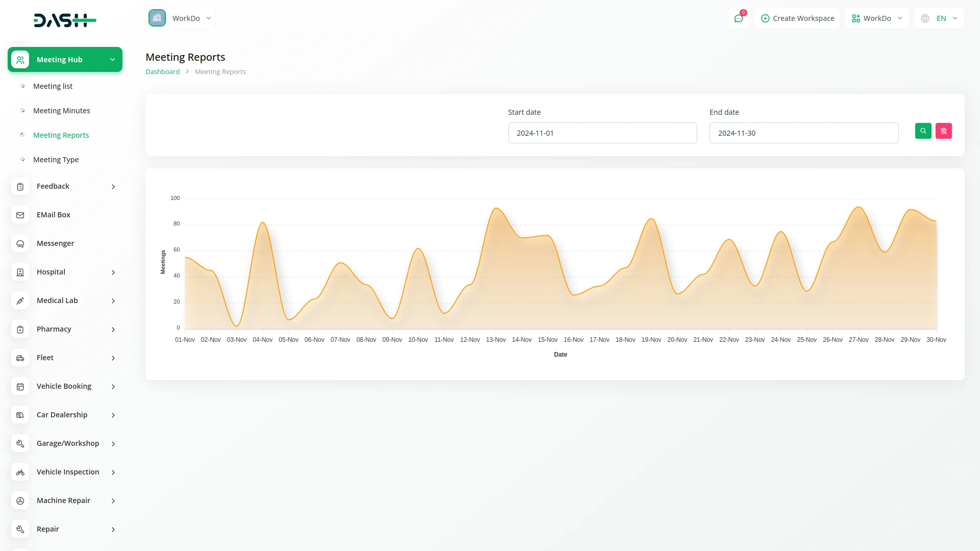Click the Vehicle Inspection motorcycle icon

[x=20, y=472]
